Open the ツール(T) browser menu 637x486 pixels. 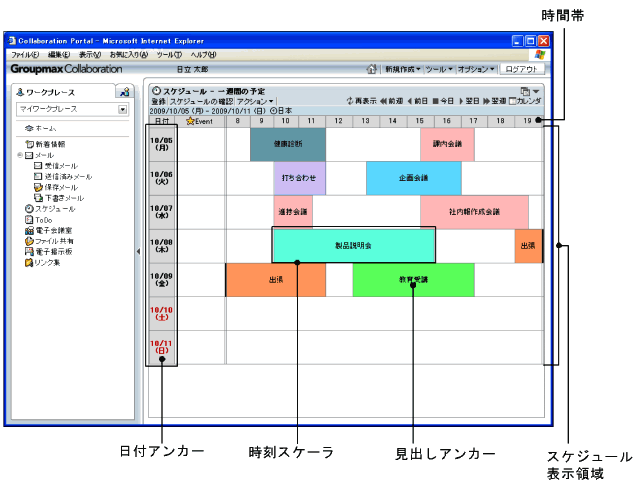(169, 54)
